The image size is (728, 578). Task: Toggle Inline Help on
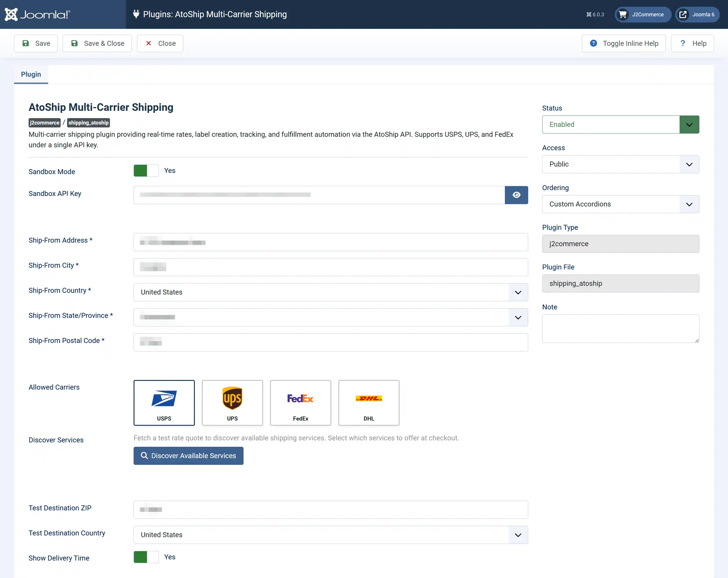point(624,43)
